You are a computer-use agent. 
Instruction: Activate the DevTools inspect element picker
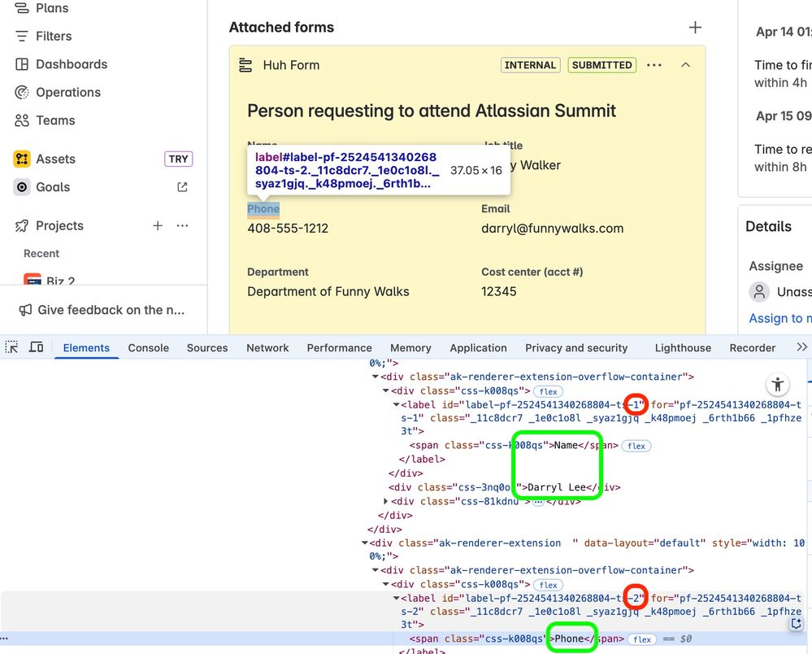pyautogui.click(x=11, y=347)
